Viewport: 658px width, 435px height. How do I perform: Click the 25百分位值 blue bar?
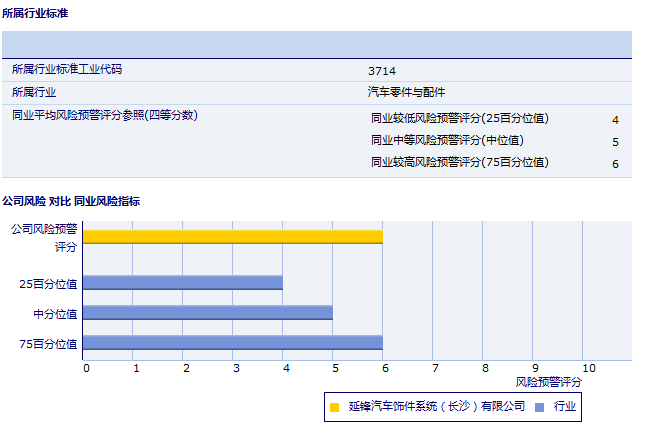(x=183, y=283)
